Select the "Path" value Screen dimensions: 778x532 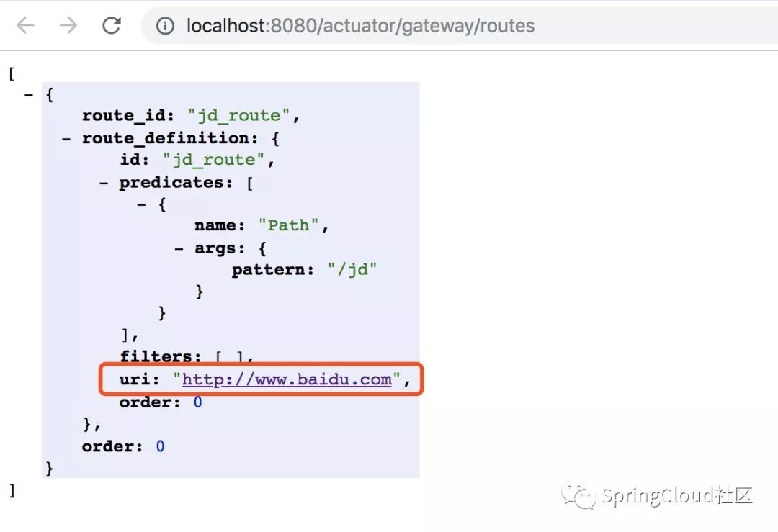(x=288, y=225)
